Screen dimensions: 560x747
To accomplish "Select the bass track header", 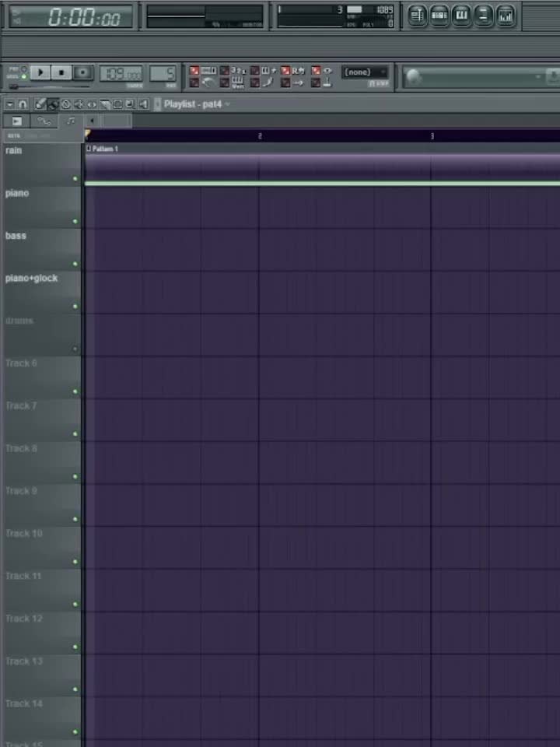I will 42,250.
